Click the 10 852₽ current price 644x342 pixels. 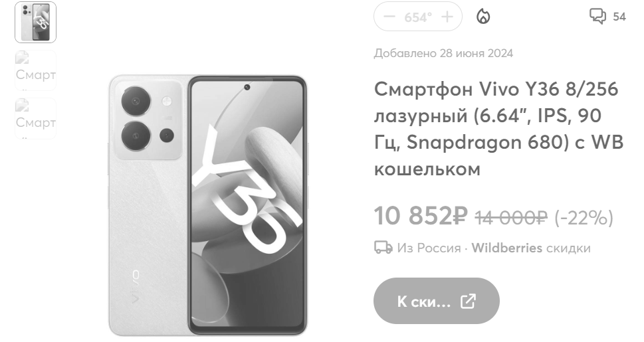(421, 216)
